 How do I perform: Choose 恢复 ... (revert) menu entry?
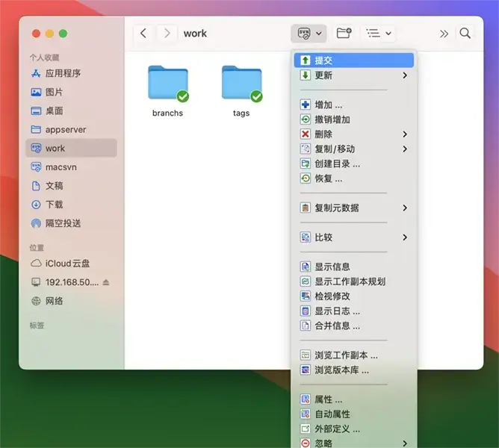(354, 178)
